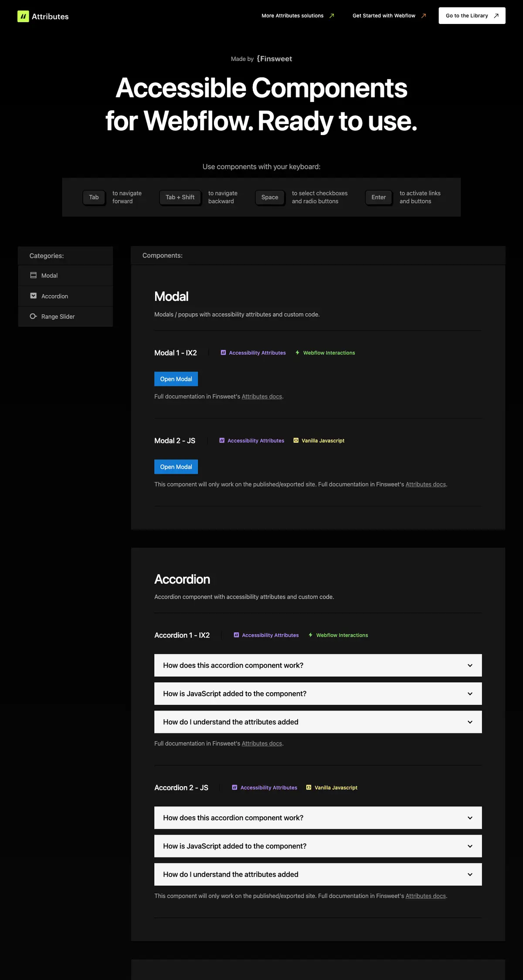This screenshot has height=980, width=523.
Task: Open More Attributes solutions link
Action: click(x=298, y=16)
